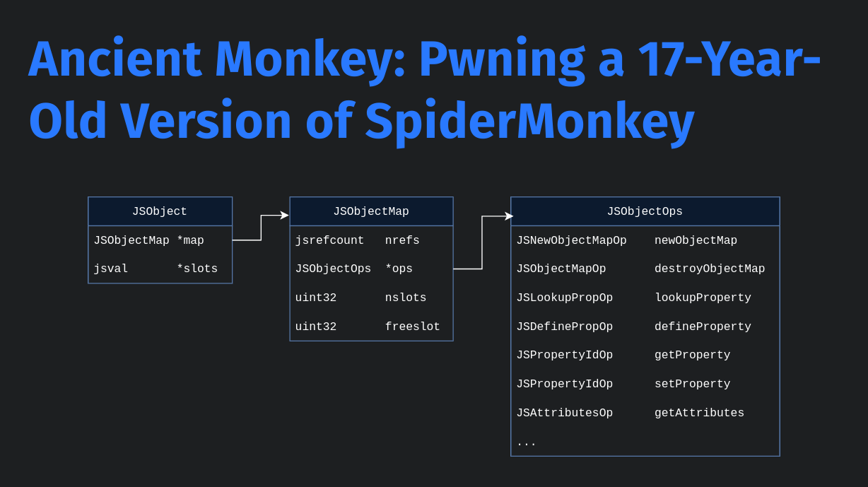Click the 'jsval' type text
The image size is (868, 487).
tap(111, 269)
